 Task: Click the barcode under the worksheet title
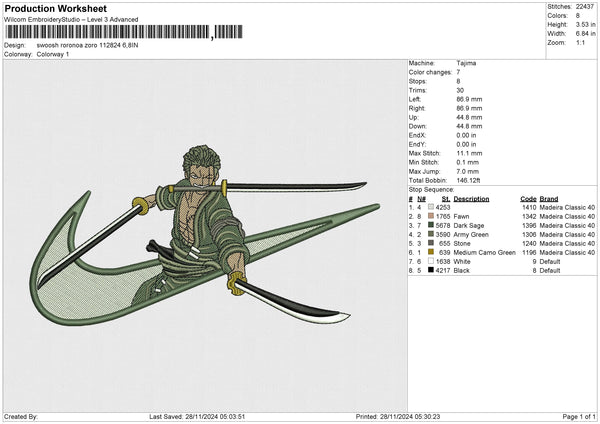124,32
